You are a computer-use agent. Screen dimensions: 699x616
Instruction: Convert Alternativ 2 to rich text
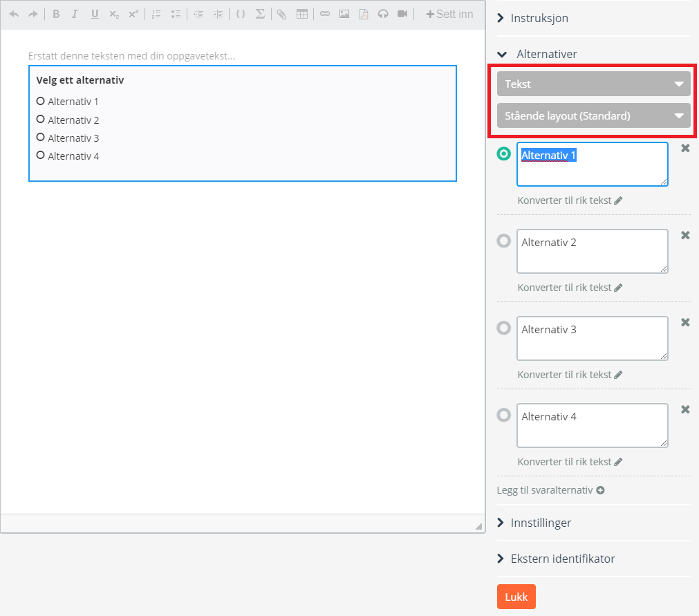pos(570,288)
